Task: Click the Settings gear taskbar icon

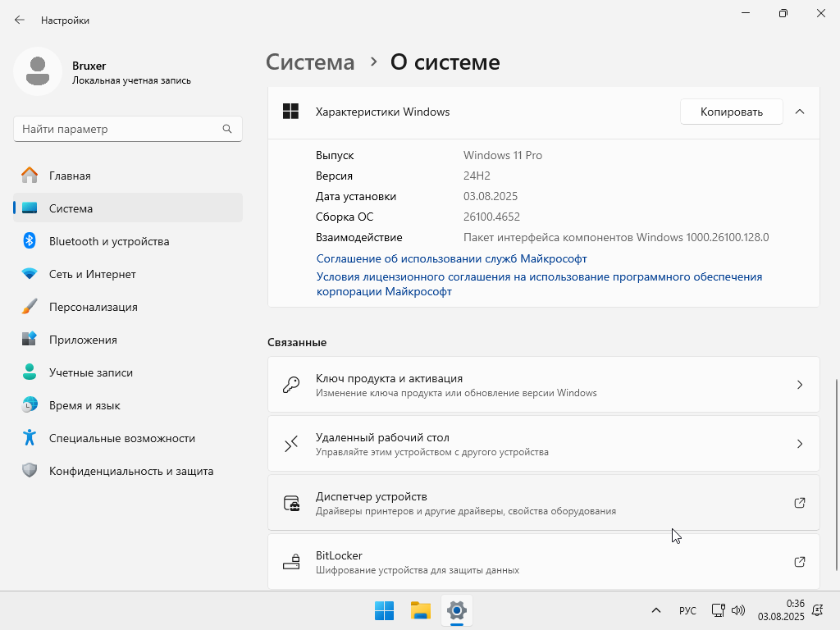Action: [x=456, y=610]
